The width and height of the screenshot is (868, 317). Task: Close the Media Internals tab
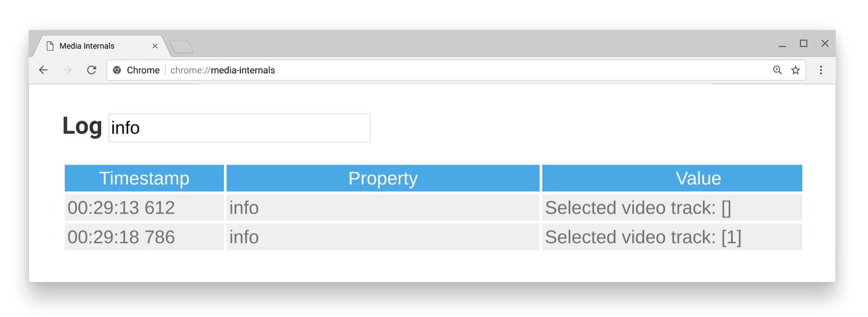[155, 46]
